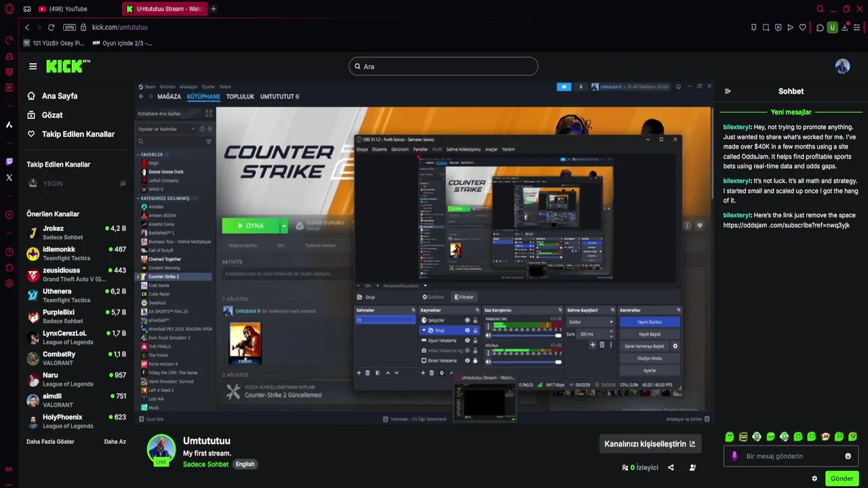
Task: Open a new browser tab
Action: click(214, 9)
